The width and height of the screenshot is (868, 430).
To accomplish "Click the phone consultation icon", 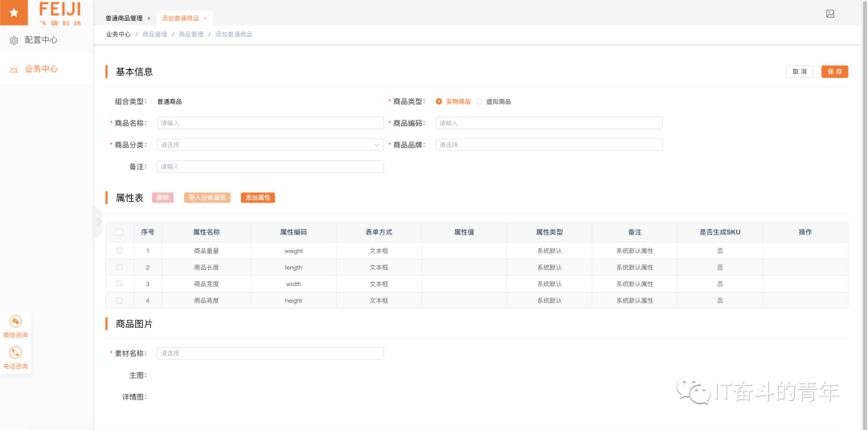I will pyautogui.click(x=15, y=353).
